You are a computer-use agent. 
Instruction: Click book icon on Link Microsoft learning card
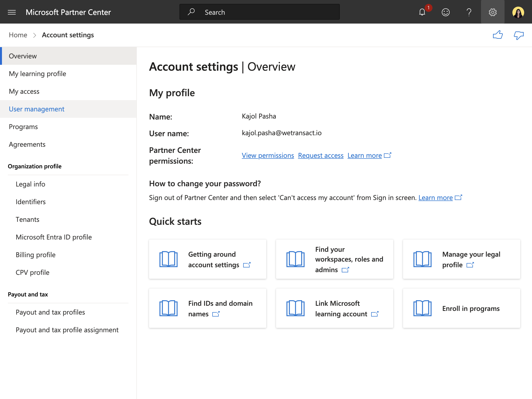click(295, 308)
